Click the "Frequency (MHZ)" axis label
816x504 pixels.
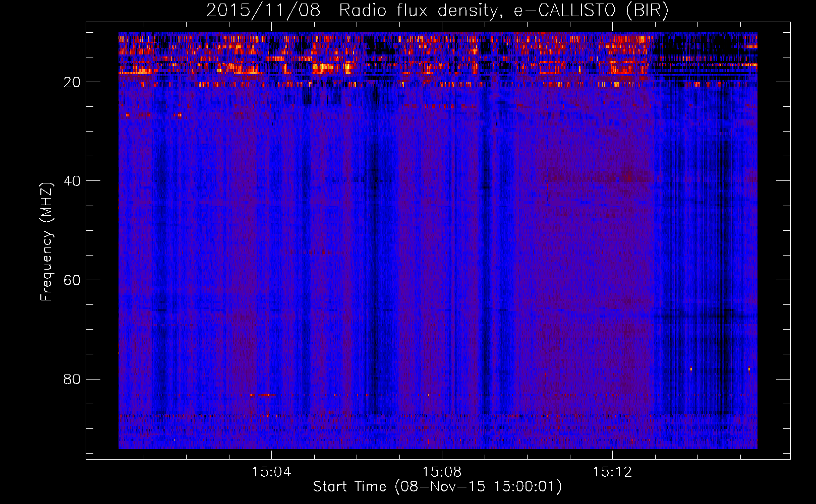pyautogui.click(x=46, y=242)
